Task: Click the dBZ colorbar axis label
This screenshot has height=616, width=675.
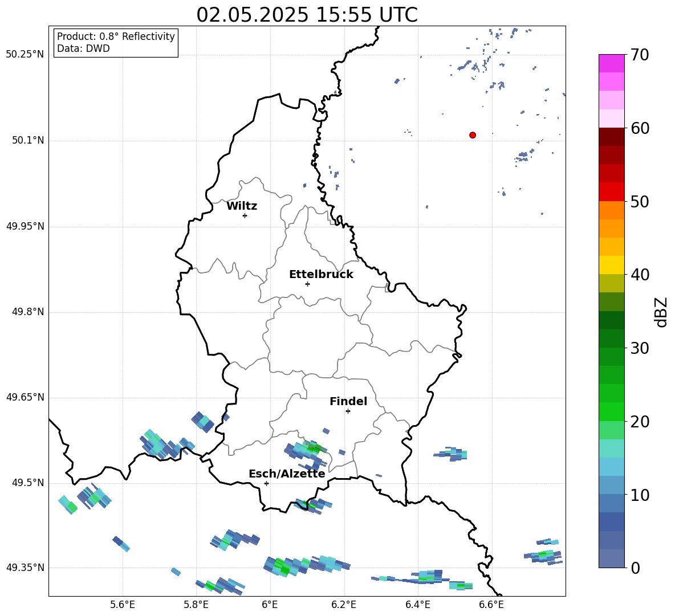Action: [x=662, y=312]
